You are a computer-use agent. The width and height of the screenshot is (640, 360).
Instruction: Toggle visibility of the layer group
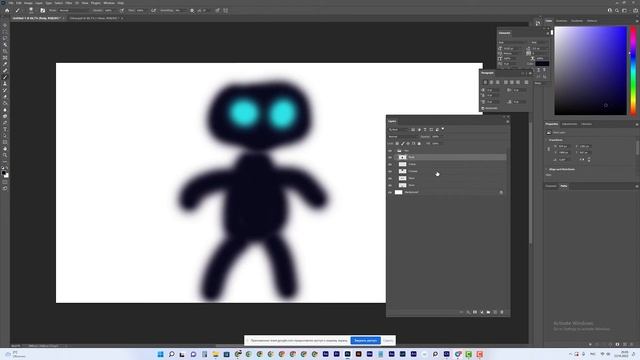(x=390, y=151)
